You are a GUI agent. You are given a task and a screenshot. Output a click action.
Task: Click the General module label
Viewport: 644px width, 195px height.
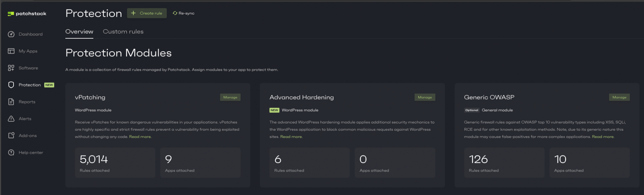(x=497, y=110)
